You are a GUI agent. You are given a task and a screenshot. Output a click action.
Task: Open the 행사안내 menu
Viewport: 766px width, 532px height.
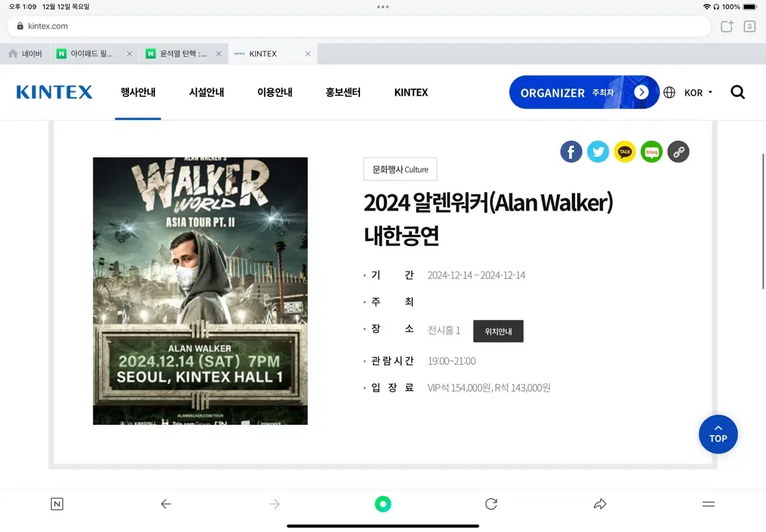138,92
